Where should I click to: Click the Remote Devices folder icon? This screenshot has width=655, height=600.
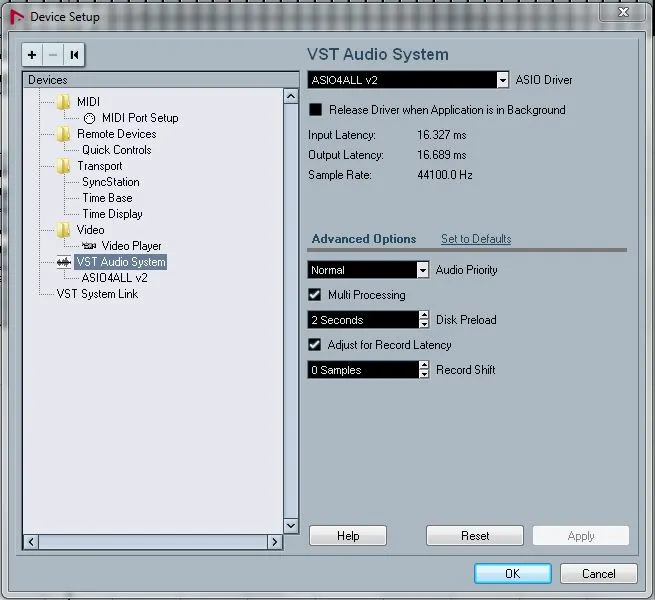63,134
